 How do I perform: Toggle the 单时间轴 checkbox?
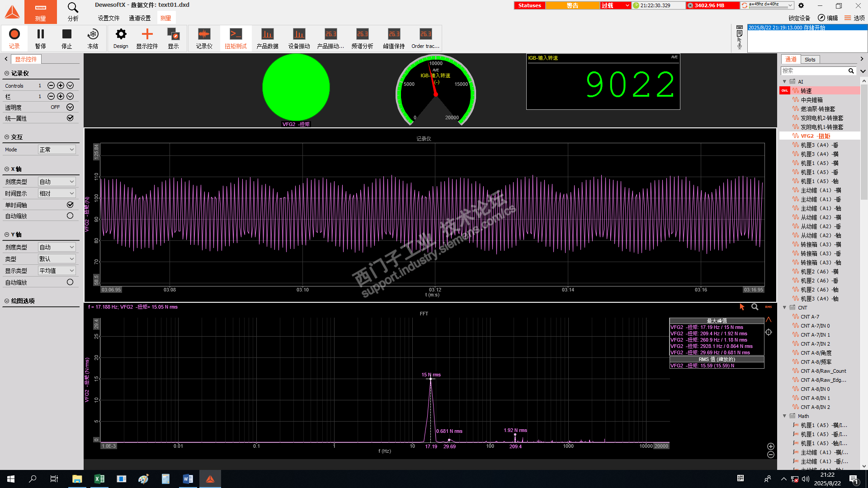coord(70,205)
